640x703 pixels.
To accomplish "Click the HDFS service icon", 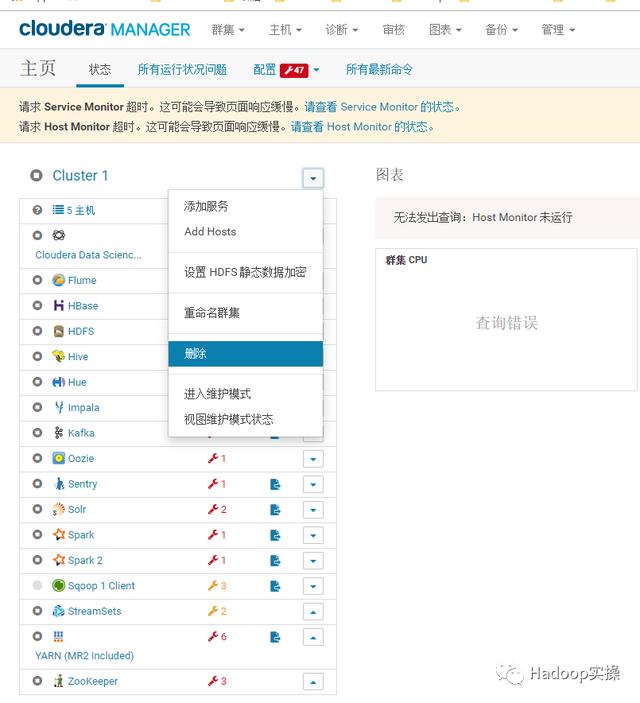I will point(58,331).
